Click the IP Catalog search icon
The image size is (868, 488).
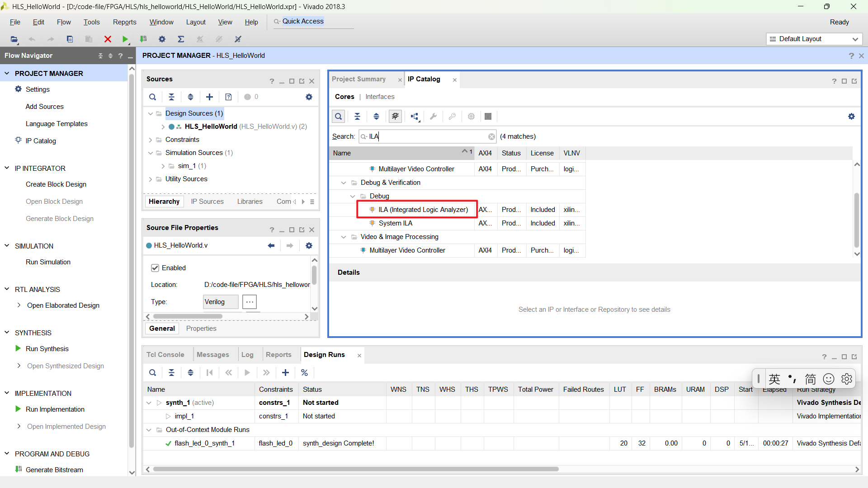[x=338, y=117]
